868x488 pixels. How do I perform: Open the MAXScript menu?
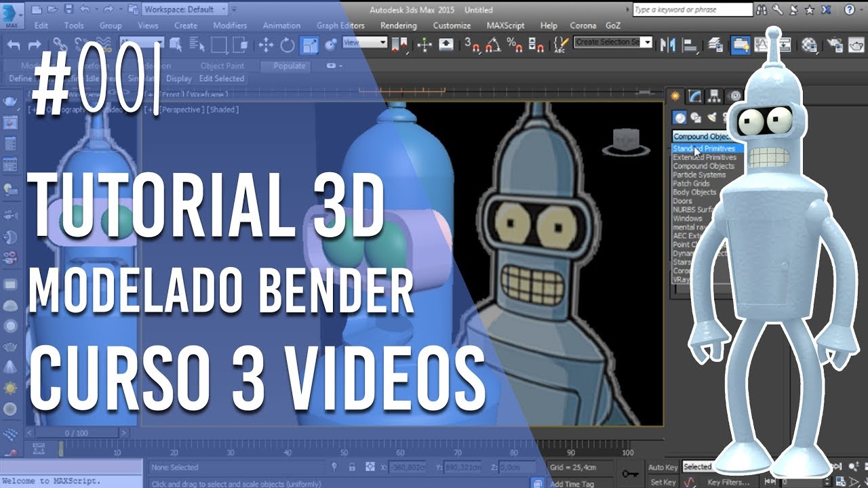(507, 26)
